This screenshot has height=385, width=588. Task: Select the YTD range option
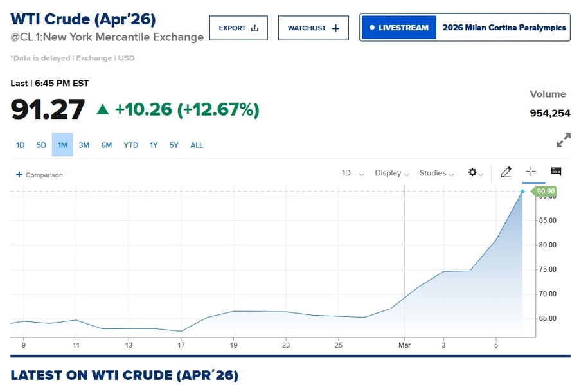tap(131, 145)
